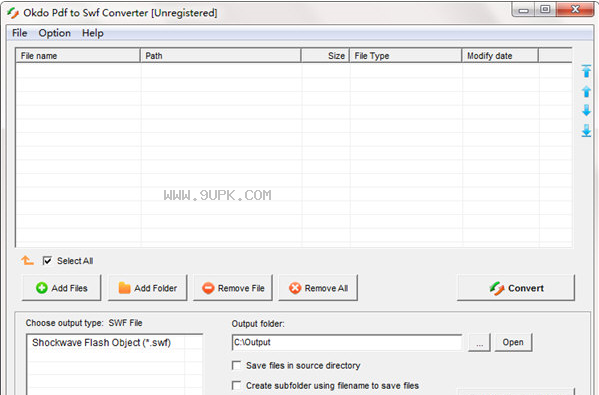Screen dimensions: 599x395
Task: Browse for output folder with ellipsis button
Action: point(479,343)
